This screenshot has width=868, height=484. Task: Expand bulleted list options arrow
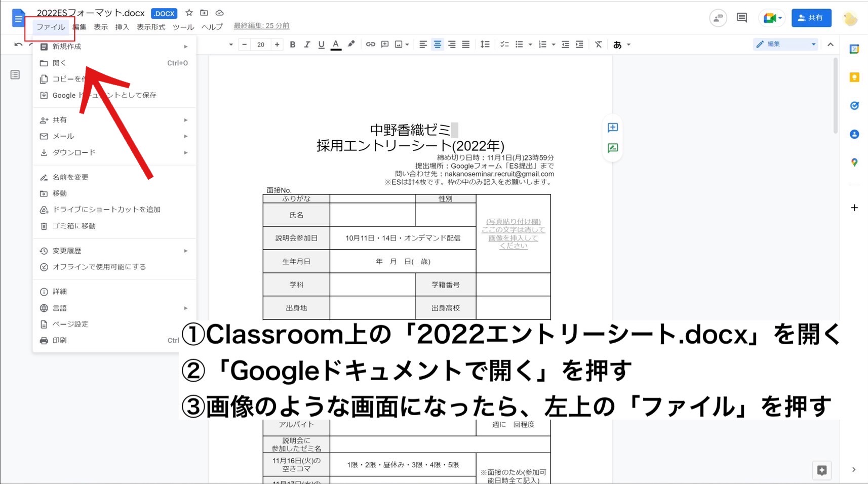(530, 45)
